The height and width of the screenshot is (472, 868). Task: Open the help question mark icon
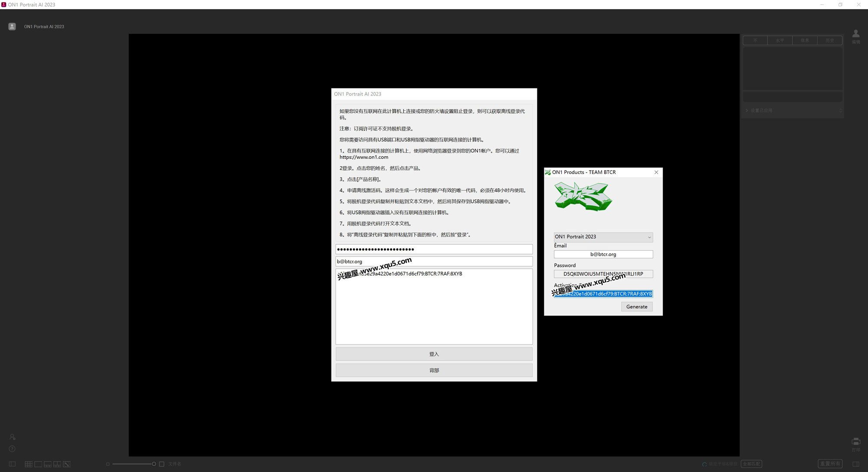click(12, 449)
